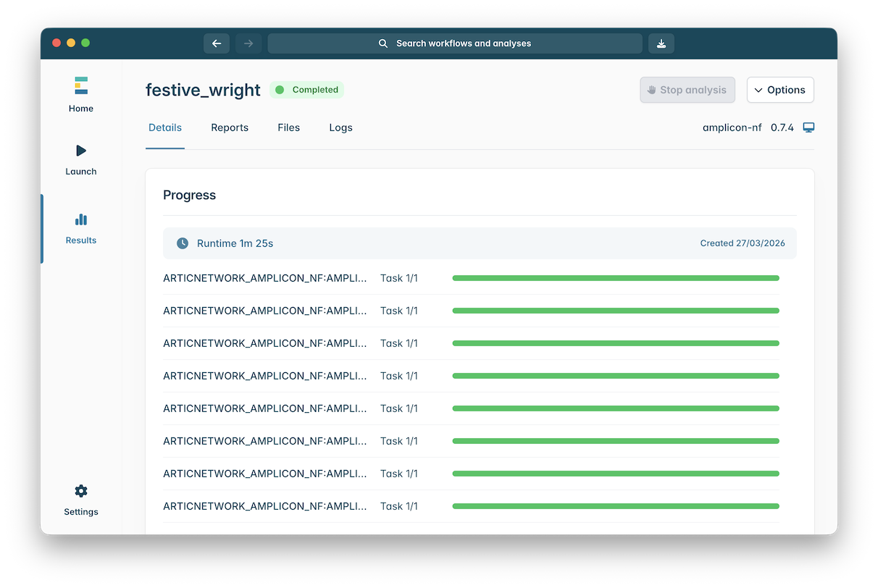Select the Results bar chart icon

point(81,219)
